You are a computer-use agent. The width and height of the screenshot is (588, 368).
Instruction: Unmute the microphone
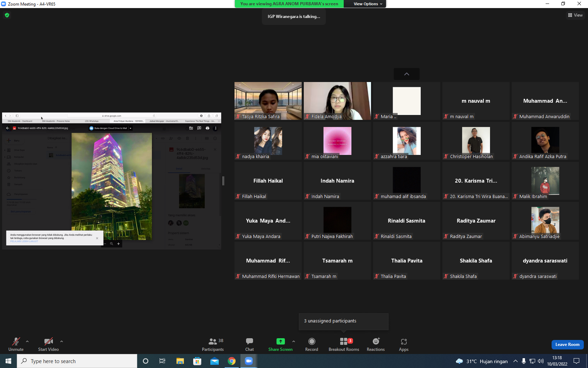click(x=16, y=345)
